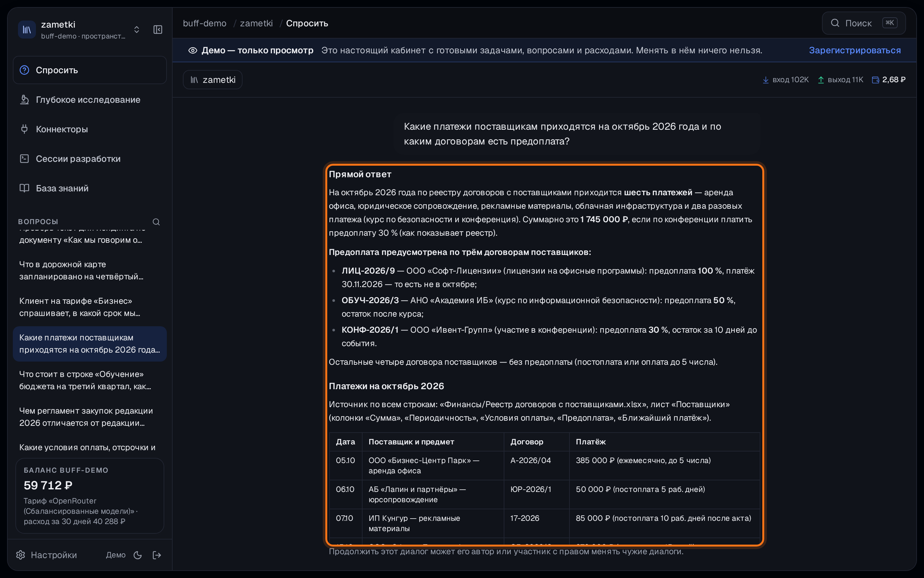This screenshot has width=924, height=578.
Task: Click the plug icon for Коннекторы
Action: pos(24,129)
